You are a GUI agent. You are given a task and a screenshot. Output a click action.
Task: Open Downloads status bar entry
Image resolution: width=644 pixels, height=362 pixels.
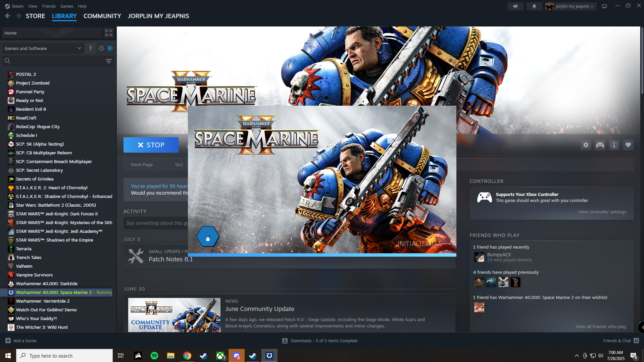320,341
